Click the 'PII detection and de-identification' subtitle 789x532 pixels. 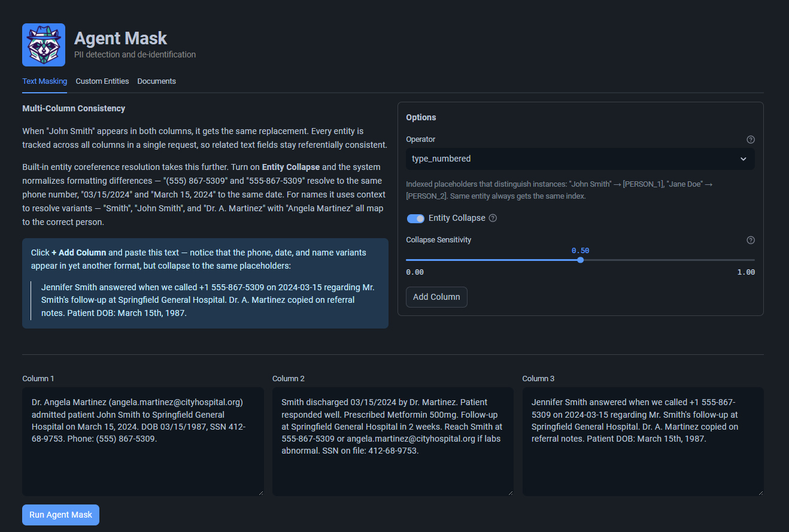pyautogui.click(x=135, y=54)
